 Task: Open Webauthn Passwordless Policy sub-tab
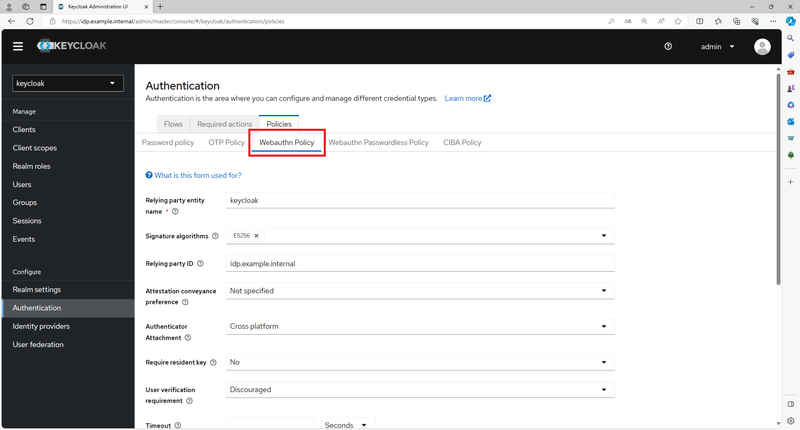pos(379,142)
